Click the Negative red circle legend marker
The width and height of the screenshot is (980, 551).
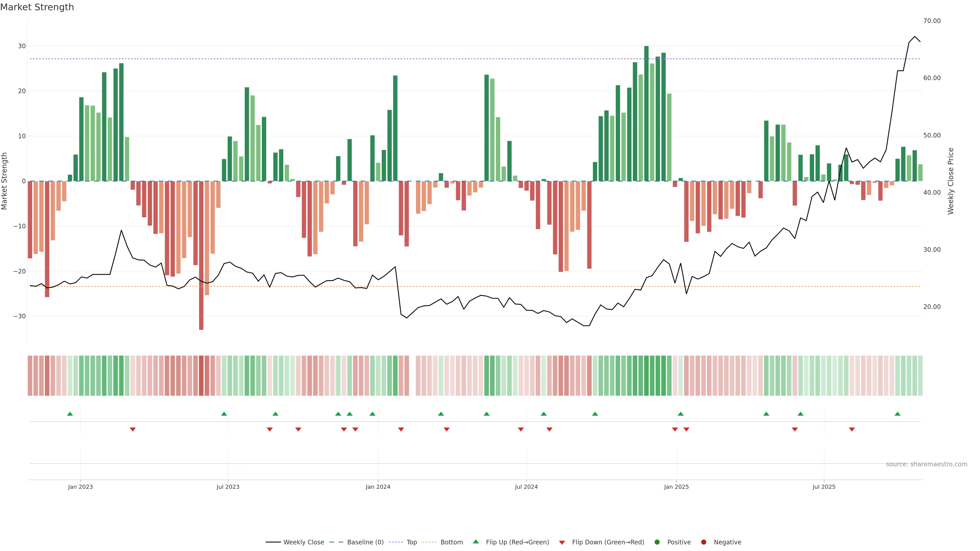703,542
